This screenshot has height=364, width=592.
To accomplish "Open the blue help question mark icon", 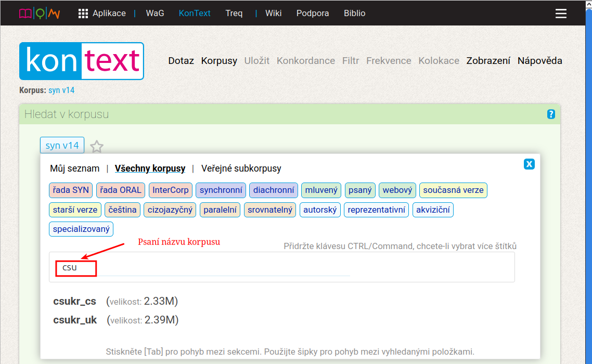I will pyautogui.click(x=551, y=114).
